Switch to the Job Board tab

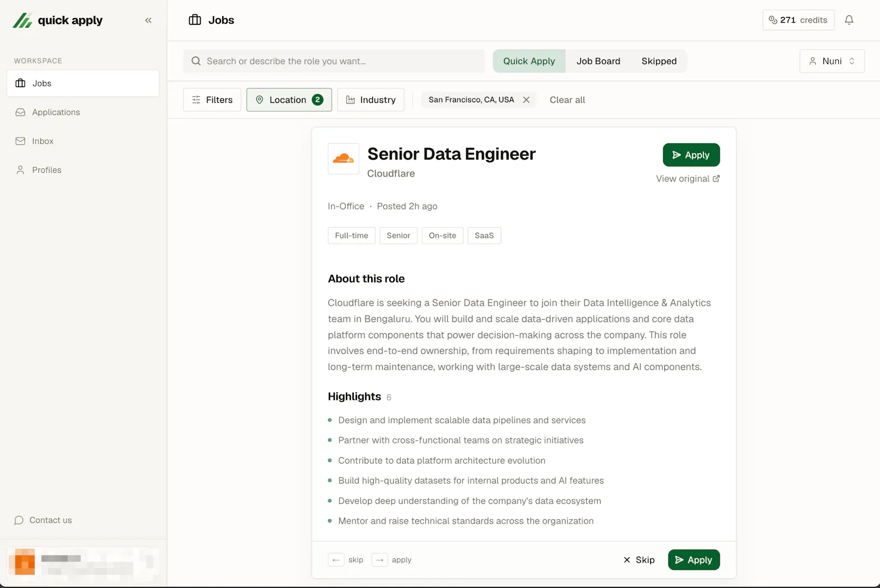pyautogui.click(x=598, y=61)
